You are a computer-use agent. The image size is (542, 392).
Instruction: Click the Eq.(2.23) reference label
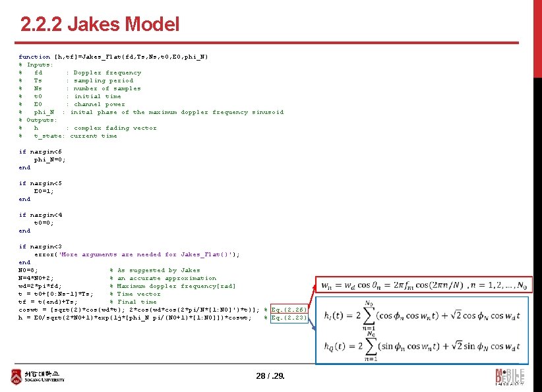(288, 317)
